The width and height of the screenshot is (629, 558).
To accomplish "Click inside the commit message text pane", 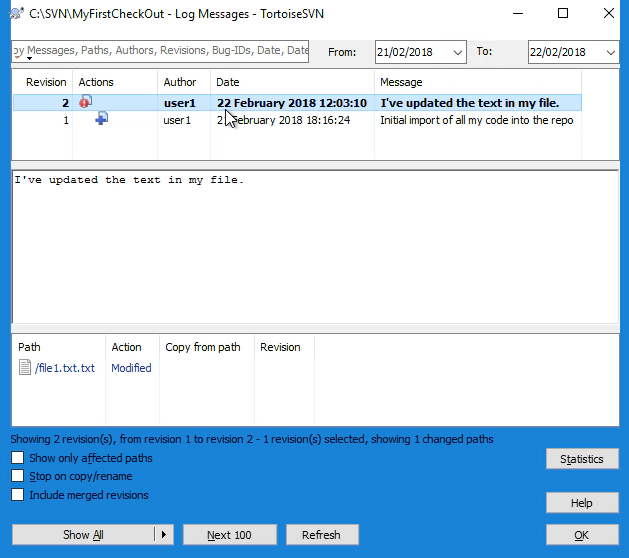I will 315,247.
